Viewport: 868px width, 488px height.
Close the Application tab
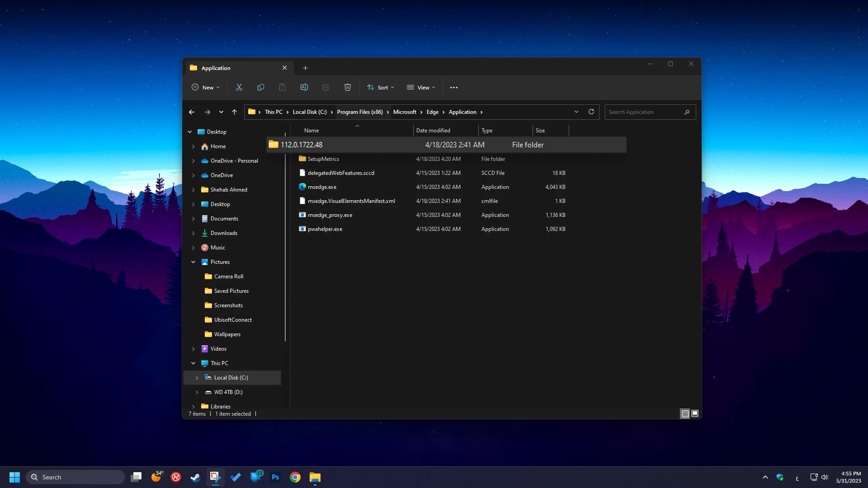pos(284,68)
